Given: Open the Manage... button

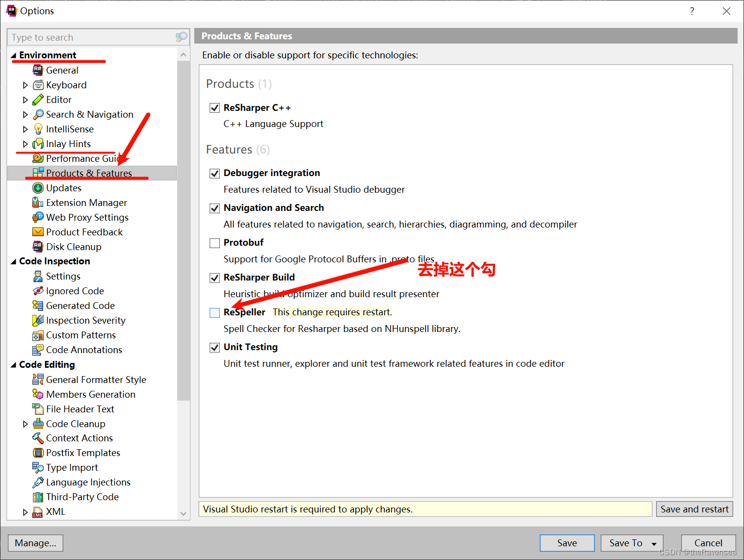Looking at the screenshot, I should [35, 543].
